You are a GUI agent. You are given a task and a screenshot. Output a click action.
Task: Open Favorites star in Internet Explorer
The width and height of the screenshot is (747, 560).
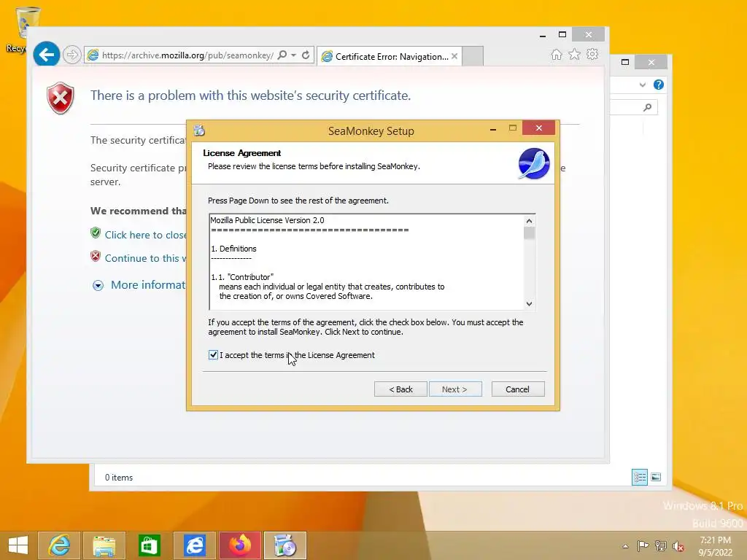click(x=575, y=54)
